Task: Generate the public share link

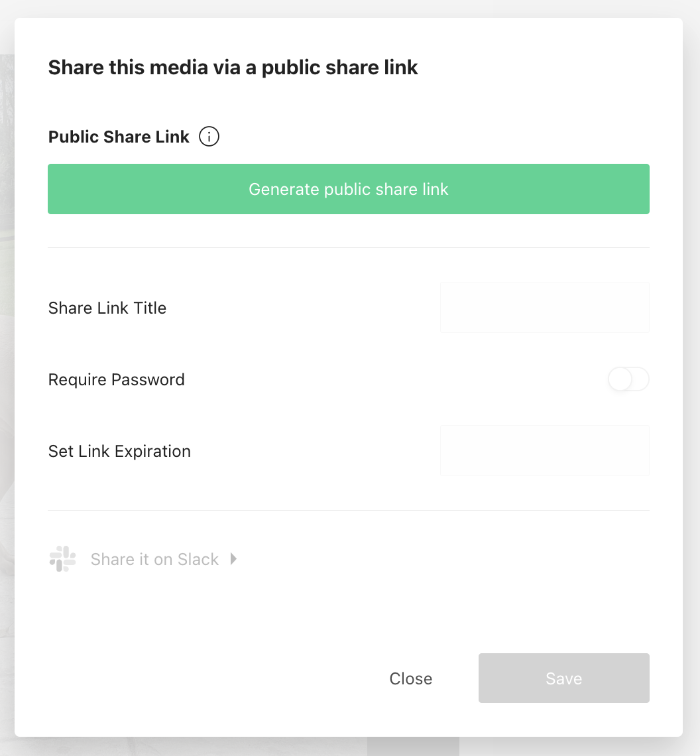Action: [349, 189]
